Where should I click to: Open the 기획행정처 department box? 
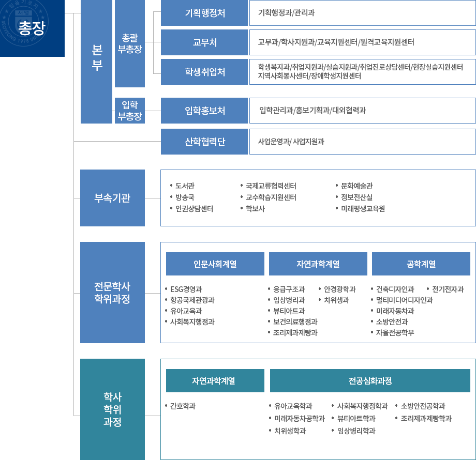point(204,13)
